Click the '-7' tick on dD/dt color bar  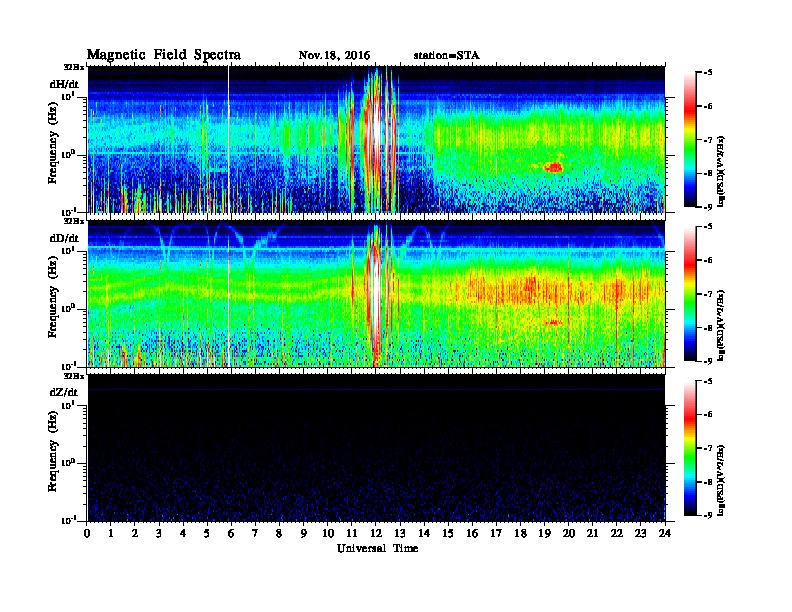click(708, 294)
